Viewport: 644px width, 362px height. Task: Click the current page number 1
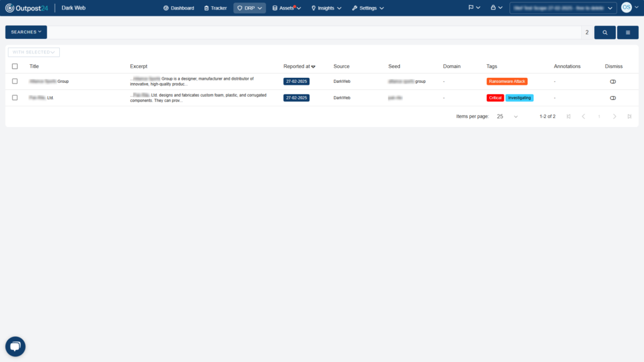(599, 116)
